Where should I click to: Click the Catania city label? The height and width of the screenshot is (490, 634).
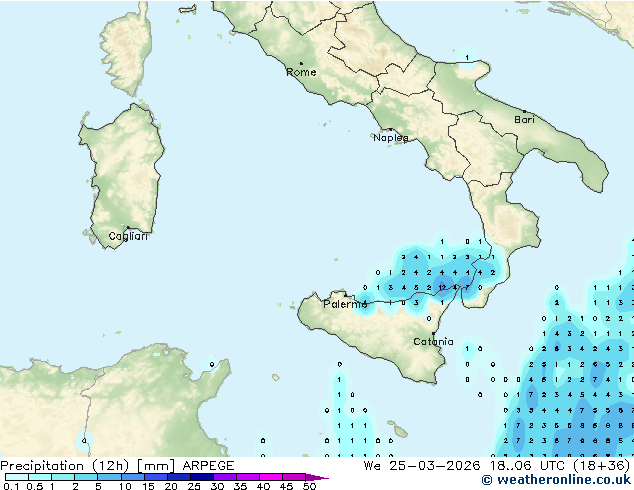point(433,342)
